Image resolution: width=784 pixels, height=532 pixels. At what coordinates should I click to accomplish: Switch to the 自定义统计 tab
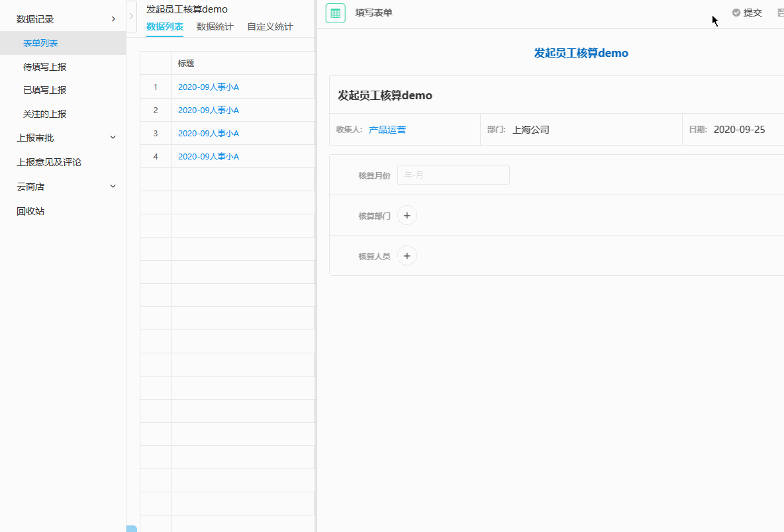pos(269,27)
